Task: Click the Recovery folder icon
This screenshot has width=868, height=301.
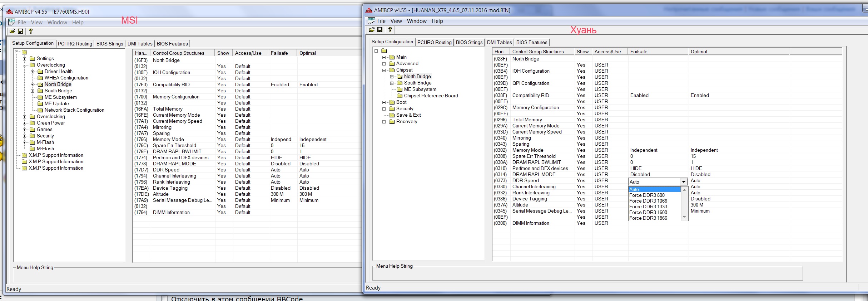Action: 392,122
